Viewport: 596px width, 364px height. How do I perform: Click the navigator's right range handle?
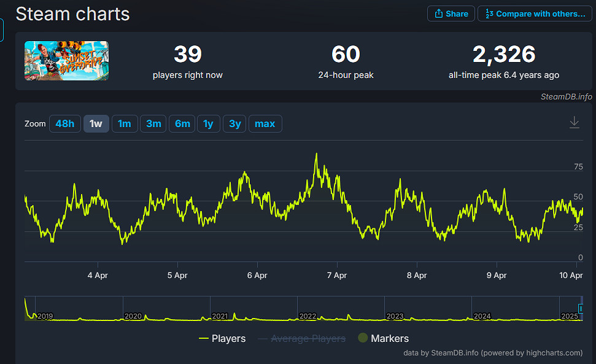tap(581, 309)
